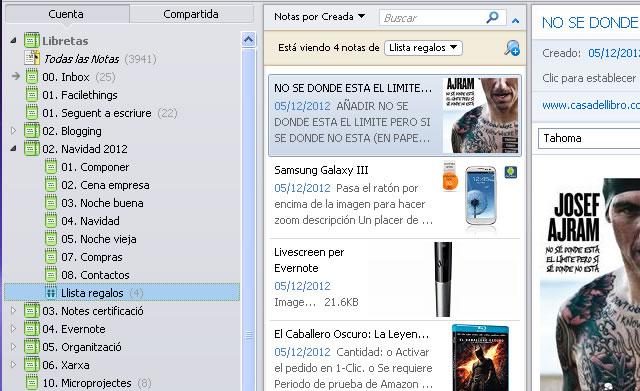This screenshot has width=640, height=391.
Task: Click the saved search magnifier plus icon
Action: click(512, 48)
